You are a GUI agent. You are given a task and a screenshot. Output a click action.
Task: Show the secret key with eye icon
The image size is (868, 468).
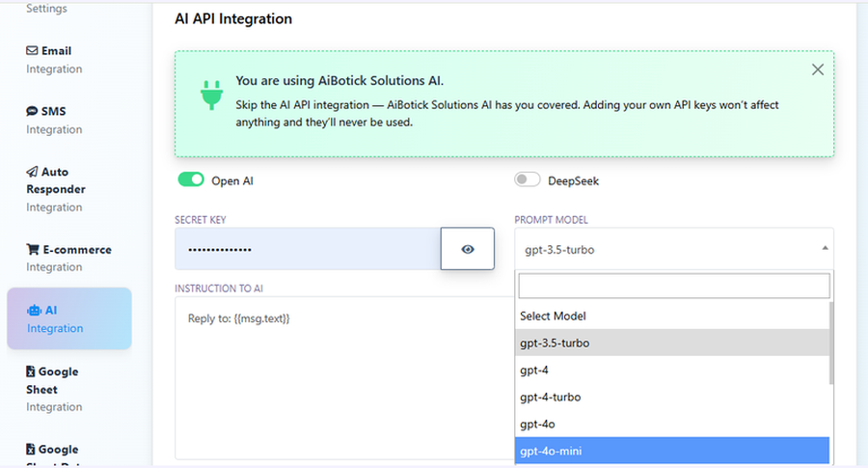pos(468,249)
